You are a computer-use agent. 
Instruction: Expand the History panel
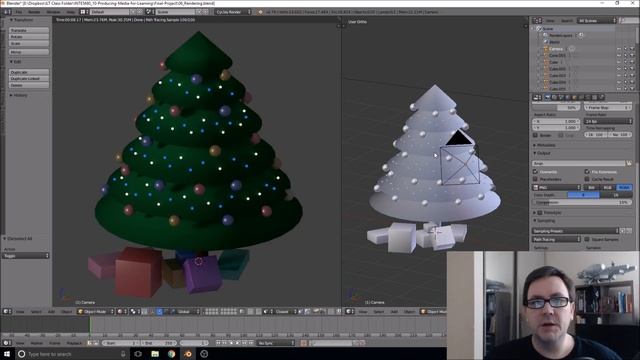(19, 95)
